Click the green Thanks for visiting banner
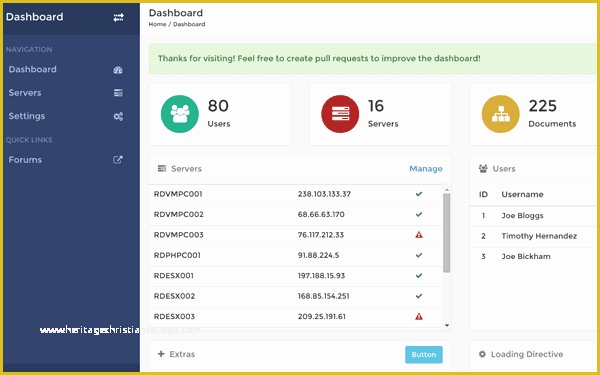 pos(372,59)
